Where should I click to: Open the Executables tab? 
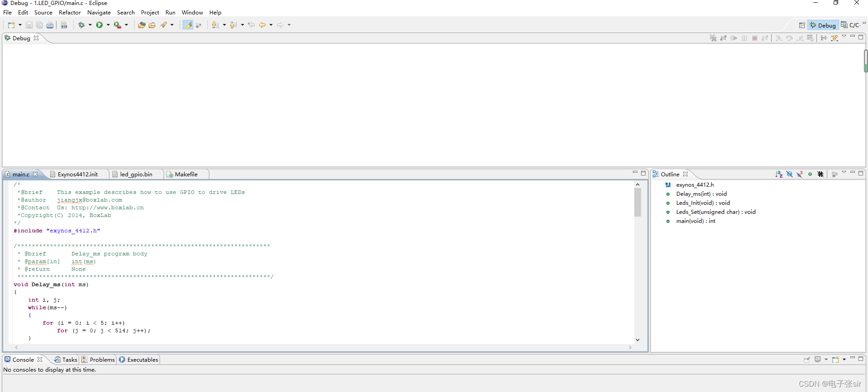(139, 359)
